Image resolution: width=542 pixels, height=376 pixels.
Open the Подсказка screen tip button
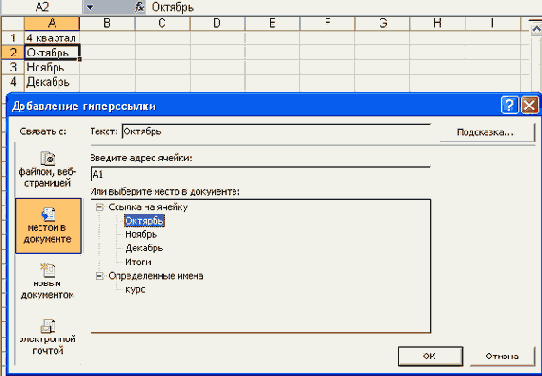point(487,132)
